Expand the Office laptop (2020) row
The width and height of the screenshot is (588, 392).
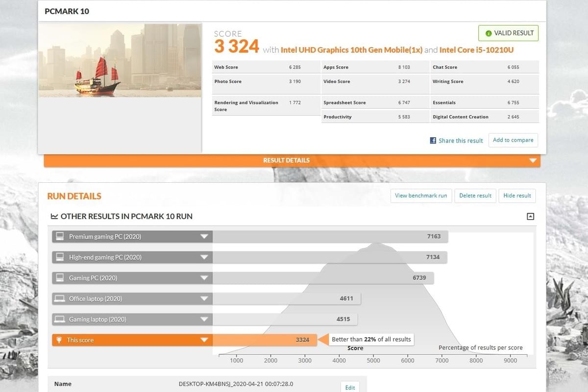pos(204,298)
